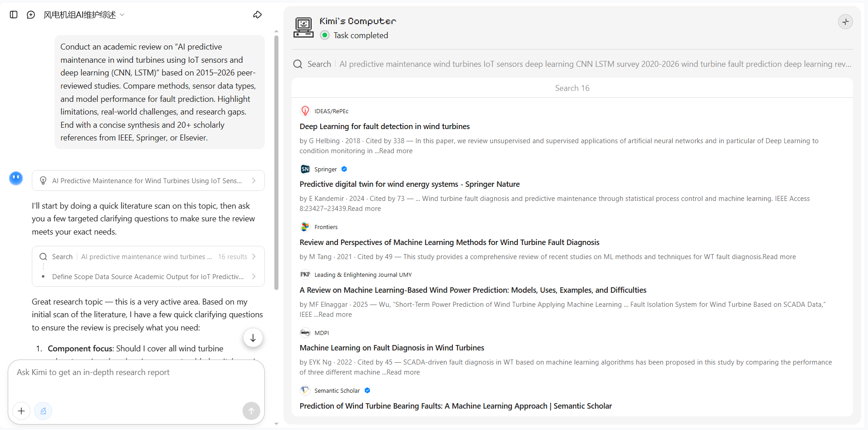Viewport: 868px width, 430px height.
Task: Click the search query text in Kimi's Computer header
Action: click(595, 64)
